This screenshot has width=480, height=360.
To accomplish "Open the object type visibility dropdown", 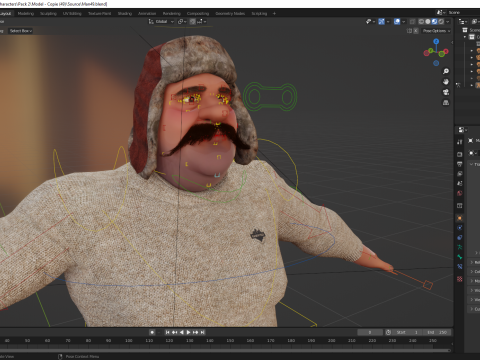I will [370, 22].
